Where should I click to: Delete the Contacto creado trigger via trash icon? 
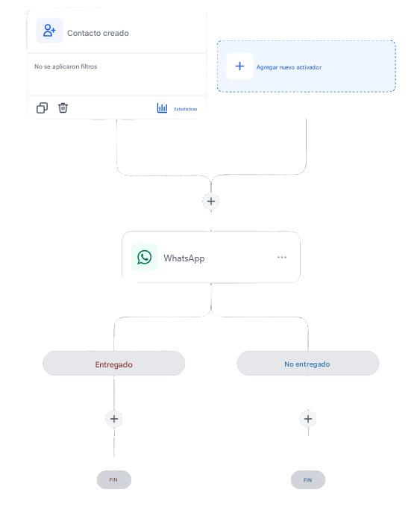(x=63, y=108)
